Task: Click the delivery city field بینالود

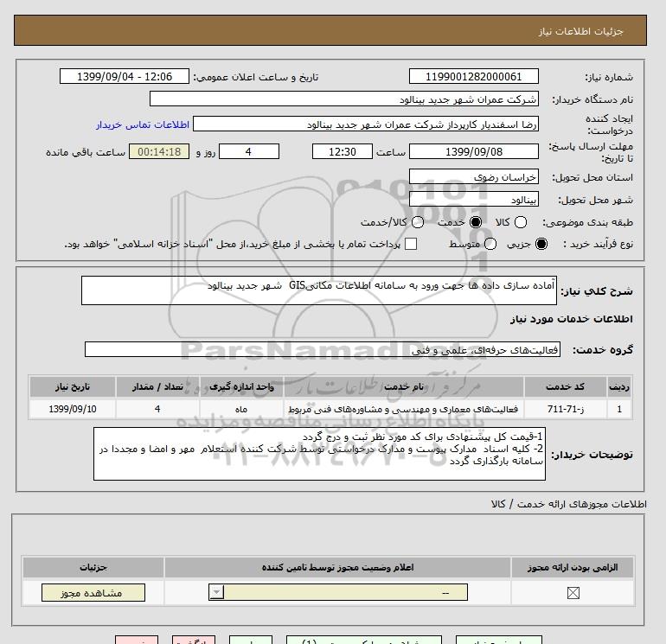Action: tap(474, 199)
